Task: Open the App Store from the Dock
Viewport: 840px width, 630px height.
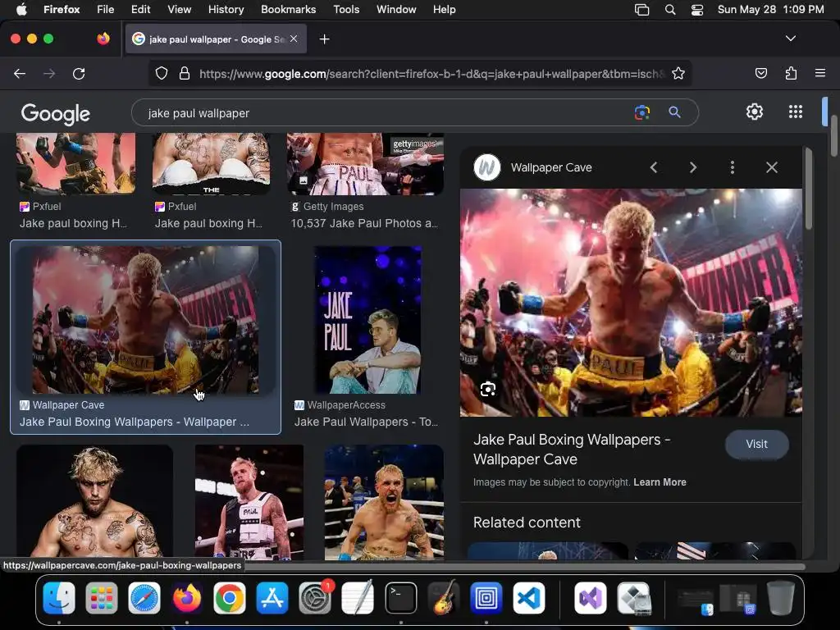Action: [x=272, y=598]
